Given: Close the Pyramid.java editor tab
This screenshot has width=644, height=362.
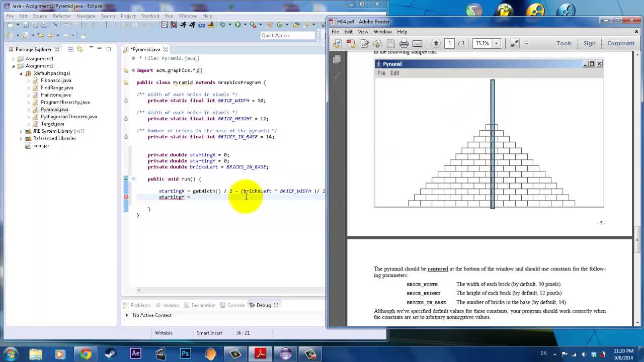Looking at the screenshot, I should [x=165, y=49].
